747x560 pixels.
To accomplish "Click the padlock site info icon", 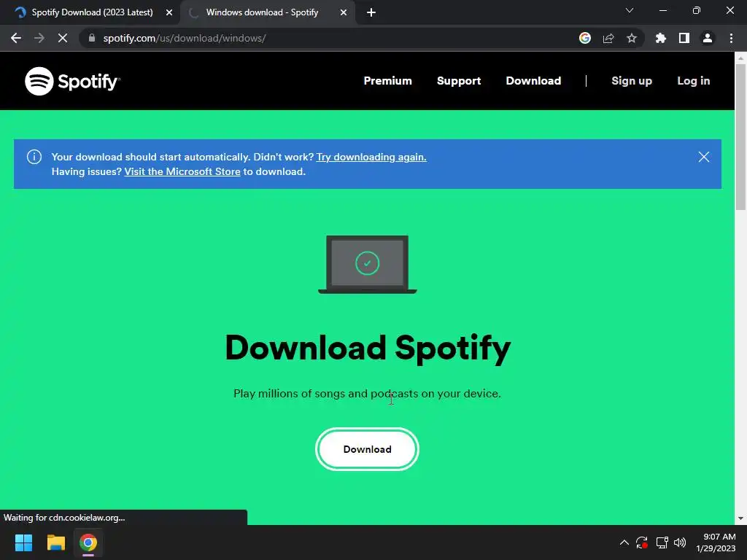I will [92, 38].
